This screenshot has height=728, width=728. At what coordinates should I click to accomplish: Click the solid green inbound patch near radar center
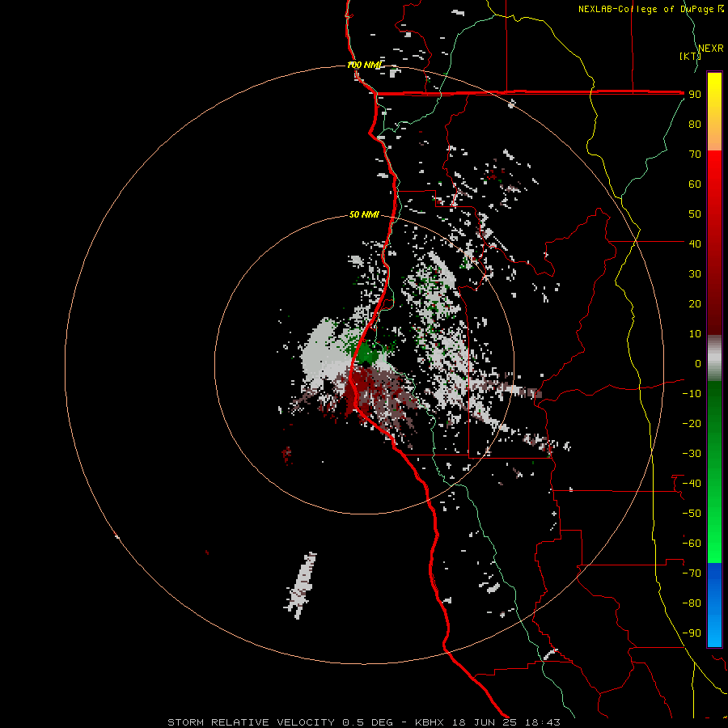point(368,353)
